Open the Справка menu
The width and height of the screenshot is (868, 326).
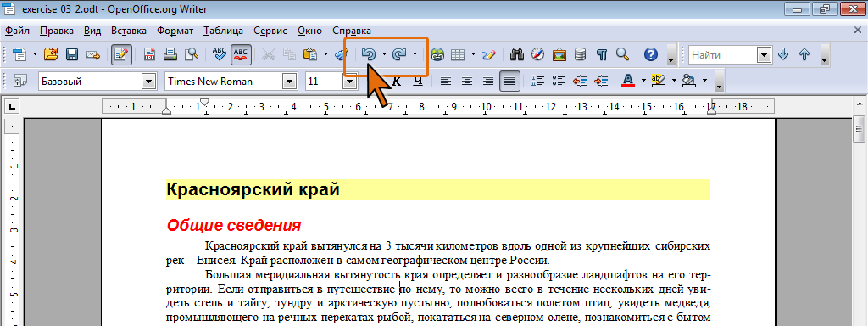tap(352, 31)
